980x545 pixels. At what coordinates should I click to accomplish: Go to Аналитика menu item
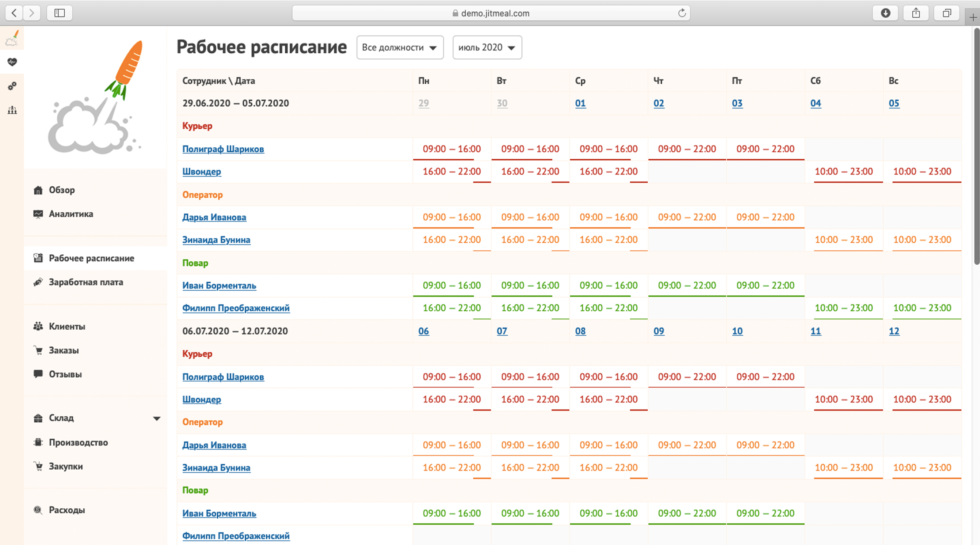click(x=71, y=214)
